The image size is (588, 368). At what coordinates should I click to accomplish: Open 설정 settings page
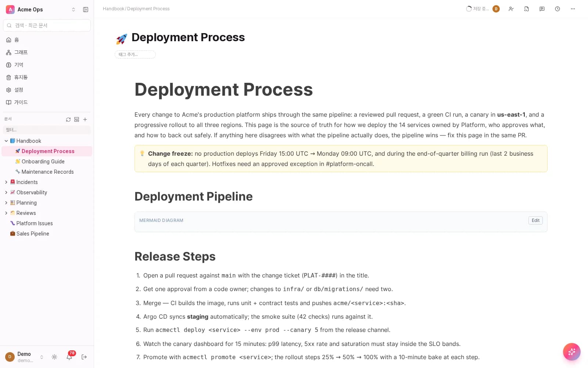[47, 90]
